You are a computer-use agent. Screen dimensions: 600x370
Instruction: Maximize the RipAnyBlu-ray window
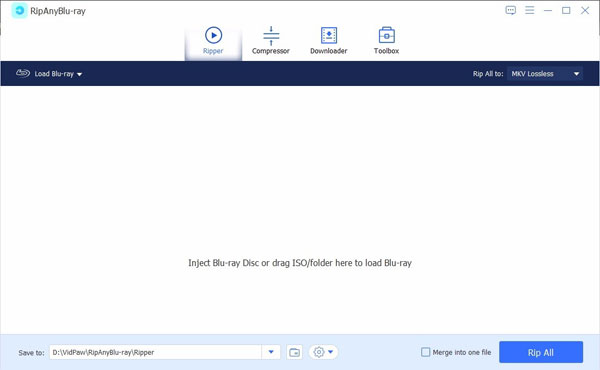566,10
